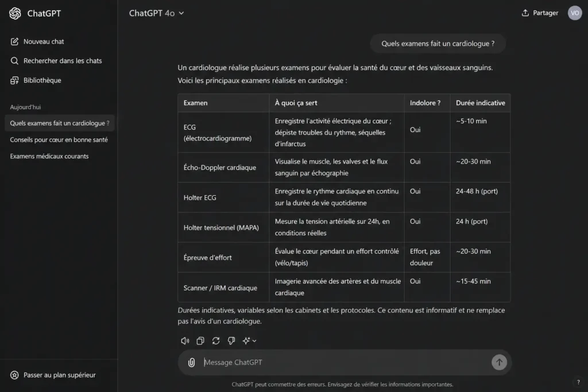Click the upgrade plan star icon
The width and height of the screenshot is (588, 392).
14,375
